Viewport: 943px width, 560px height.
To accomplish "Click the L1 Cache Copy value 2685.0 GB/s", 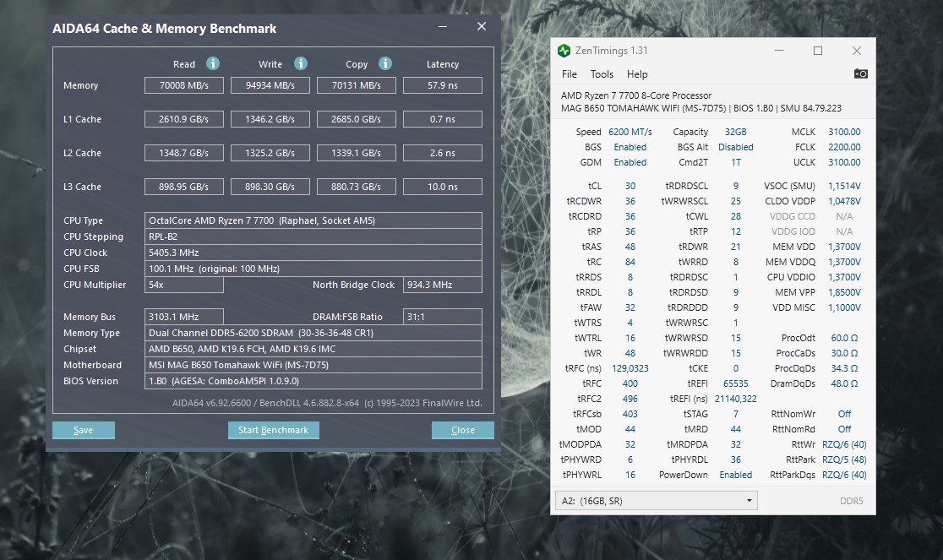I will [x=357, y=119].
